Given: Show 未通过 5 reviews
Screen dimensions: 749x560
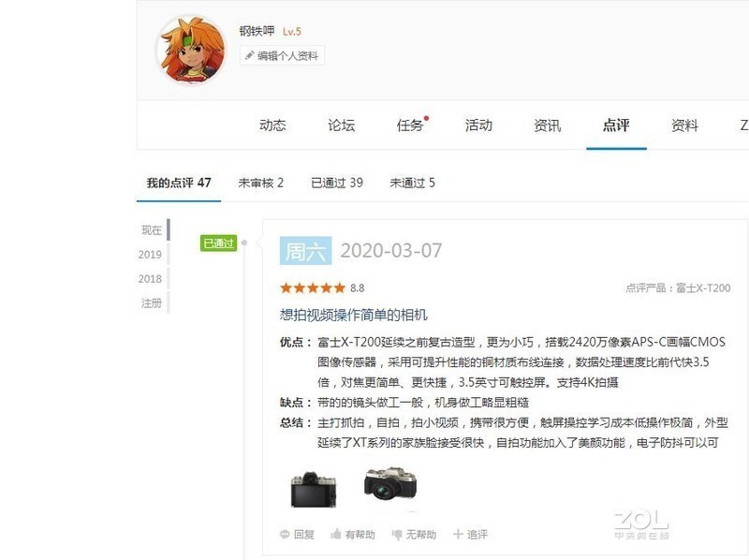Looking at the screenshot, I should tap(412, 183).
